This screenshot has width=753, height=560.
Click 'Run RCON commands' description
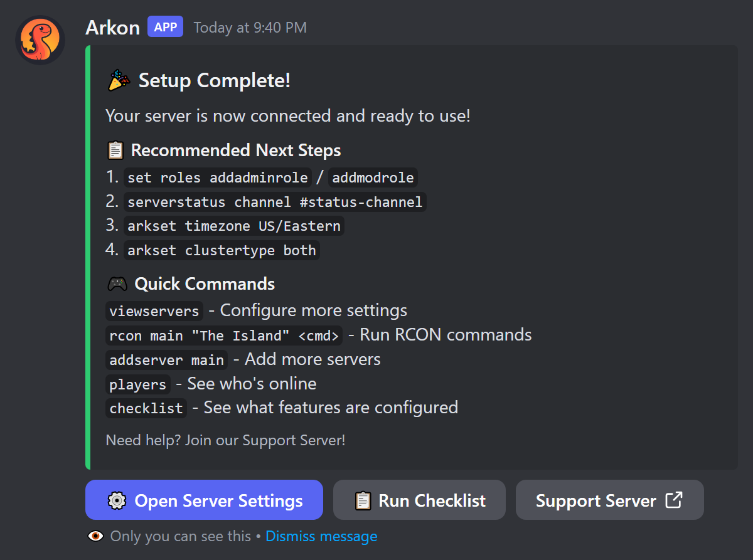click(446, 335)
